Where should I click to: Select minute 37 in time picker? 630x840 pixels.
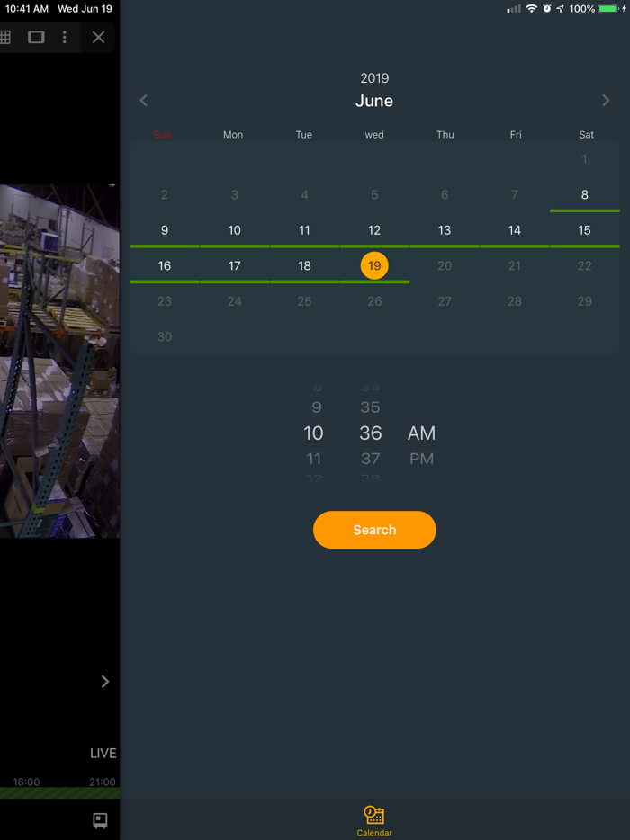tap(370, 459)
